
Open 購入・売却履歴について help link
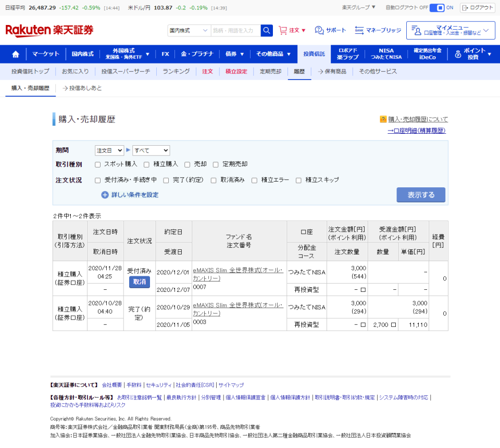(x=418, y=119)
